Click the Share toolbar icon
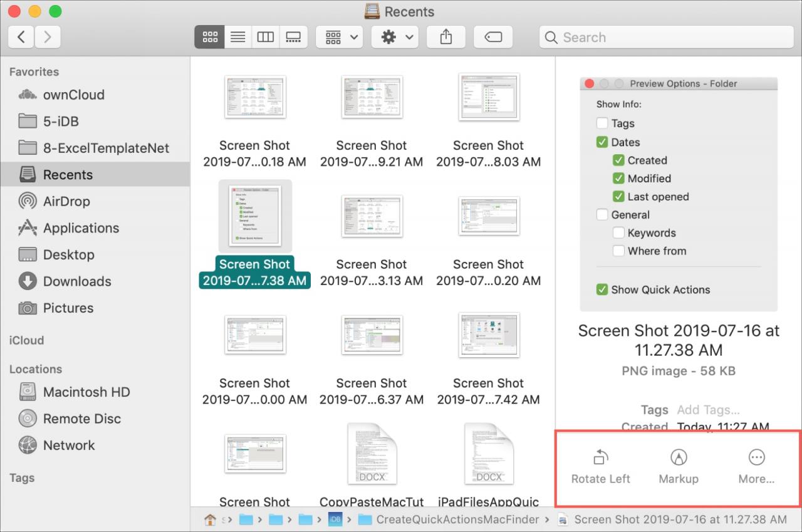Viewport: 802px width, 532px height. pos(446,37)
